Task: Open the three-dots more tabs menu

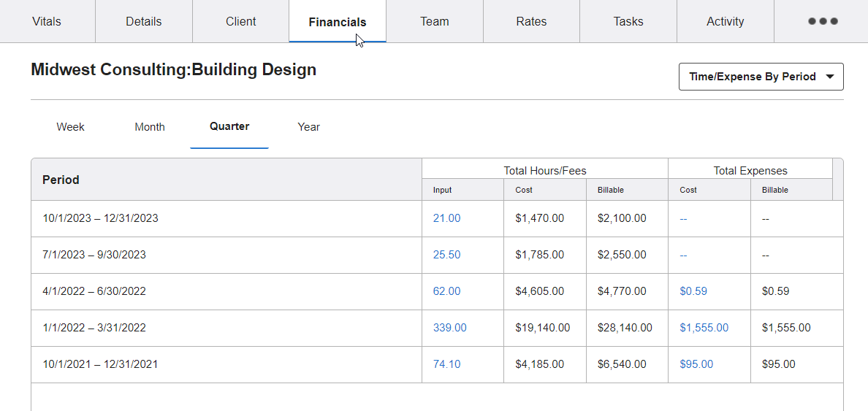Action: [x=823, y=21]
